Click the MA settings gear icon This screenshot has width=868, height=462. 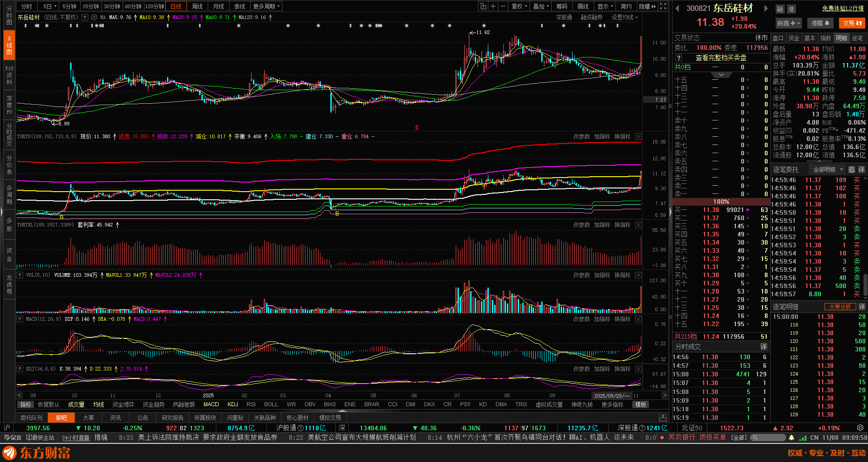pos(94,17)
